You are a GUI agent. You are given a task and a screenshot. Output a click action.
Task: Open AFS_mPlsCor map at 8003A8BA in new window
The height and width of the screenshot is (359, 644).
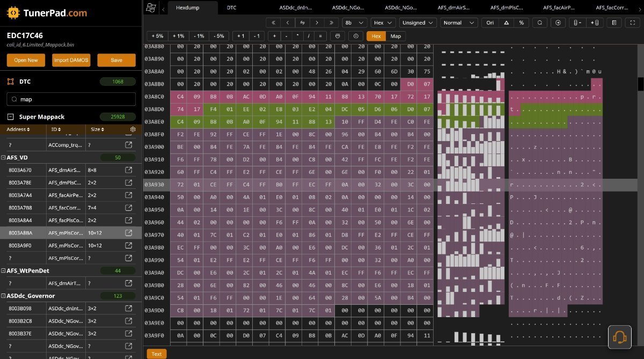(129, 233)
